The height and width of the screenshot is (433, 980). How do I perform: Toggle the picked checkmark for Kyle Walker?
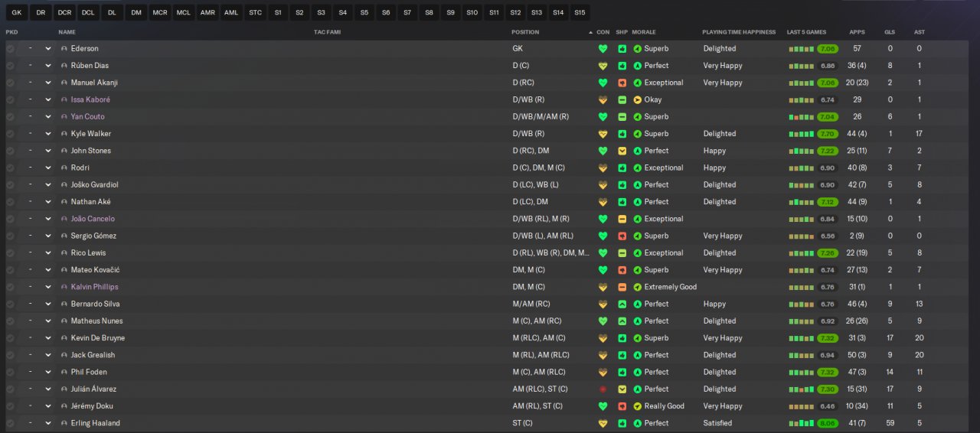click(10, 134)
